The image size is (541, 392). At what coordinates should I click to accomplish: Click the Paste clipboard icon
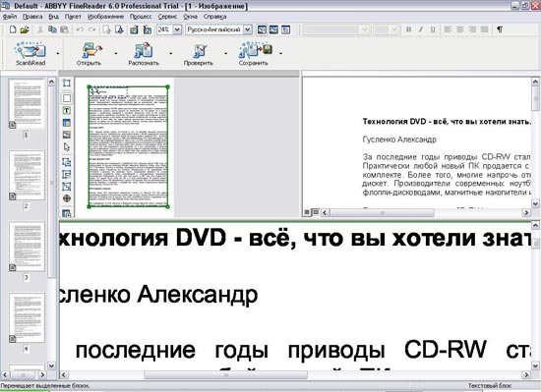(x=64, y=29)
